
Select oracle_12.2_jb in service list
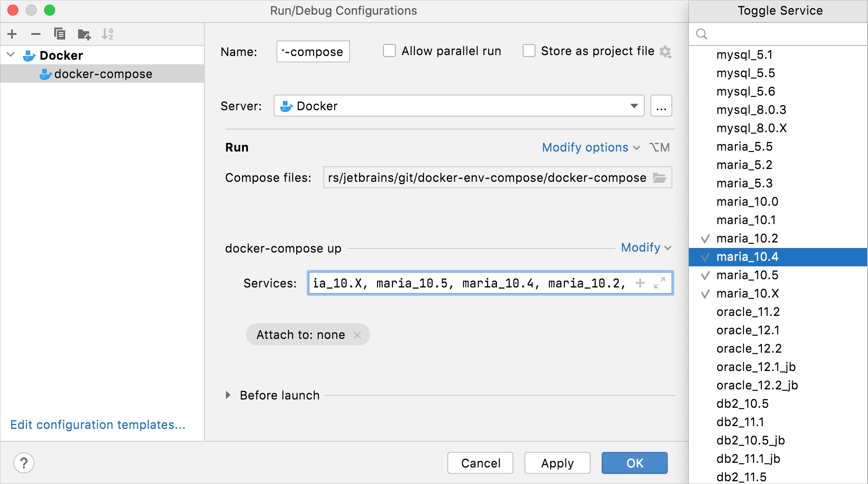[x=778, y=385]
